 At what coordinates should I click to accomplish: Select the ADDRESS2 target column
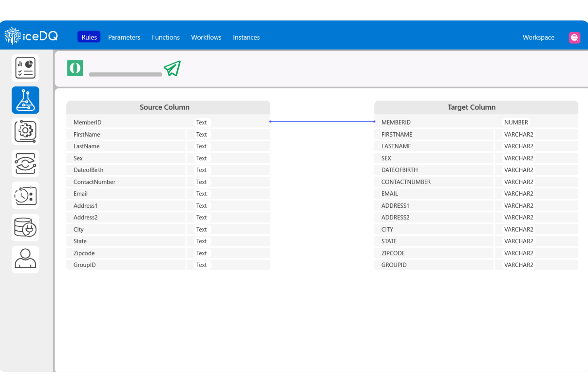(434, 217)
